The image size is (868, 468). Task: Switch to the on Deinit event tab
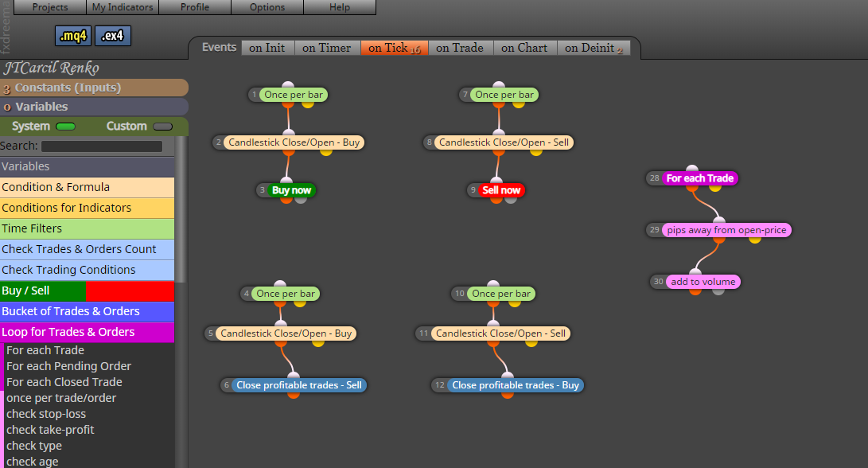click(594, 49)
